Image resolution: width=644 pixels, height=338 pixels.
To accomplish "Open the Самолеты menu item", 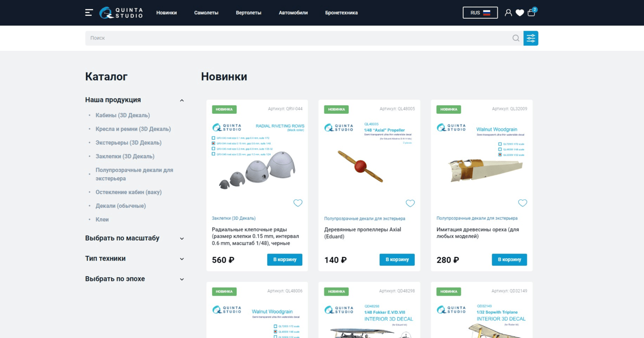I will click(x=206, y=13).
